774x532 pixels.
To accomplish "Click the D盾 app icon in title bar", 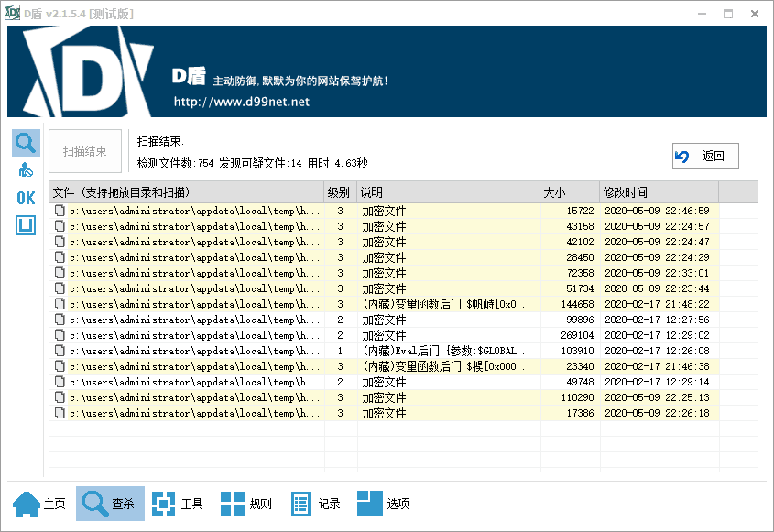I will coord(12,14).
